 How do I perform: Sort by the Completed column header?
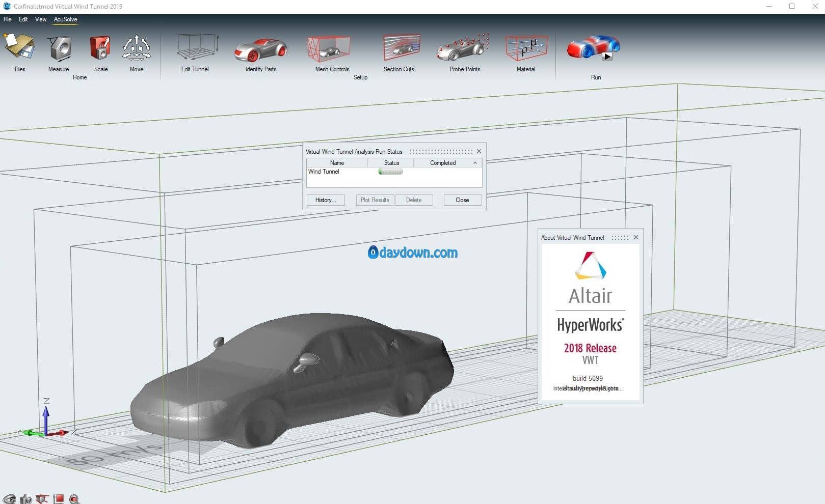coord(447,163)
